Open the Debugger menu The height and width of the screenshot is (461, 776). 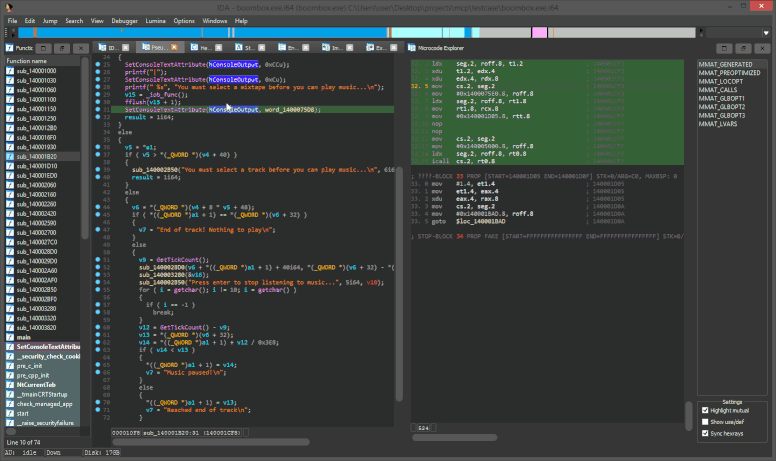(x=127, y=20)
